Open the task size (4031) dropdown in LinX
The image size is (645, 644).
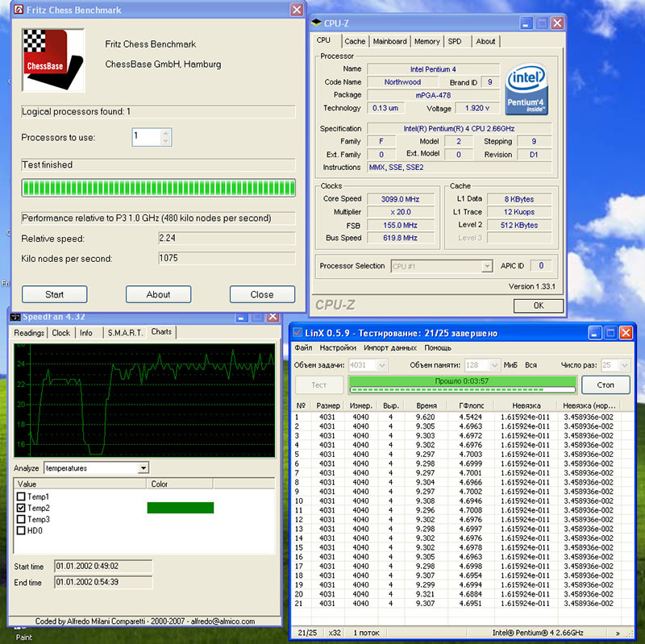point(381,365)
